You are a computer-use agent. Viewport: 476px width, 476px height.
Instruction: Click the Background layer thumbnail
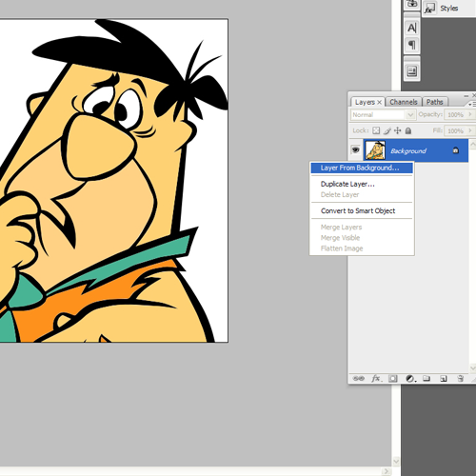coord(375,150)
